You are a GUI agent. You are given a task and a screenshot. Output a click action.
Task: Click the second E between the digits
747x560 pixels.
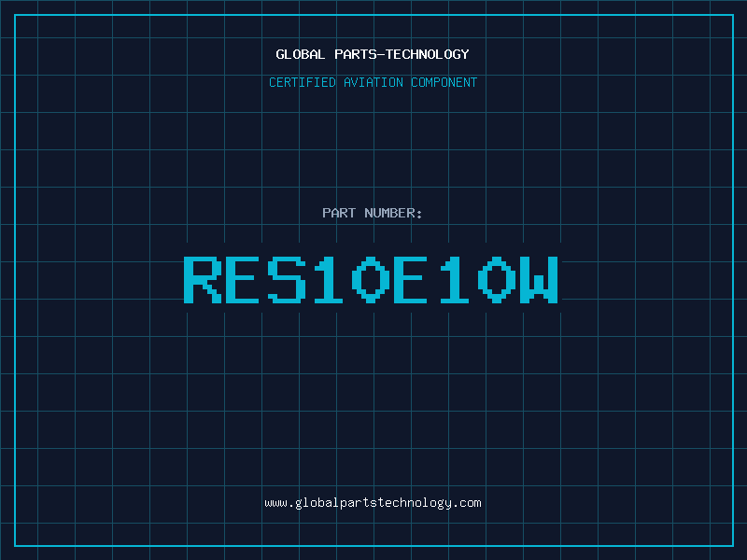tap(414, 279)
